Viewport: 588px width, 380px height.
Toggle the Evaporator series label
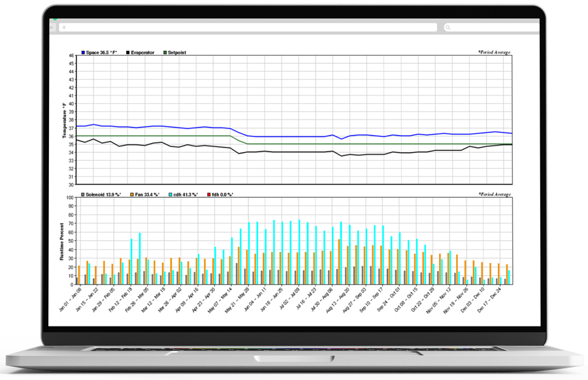point(142,52)
